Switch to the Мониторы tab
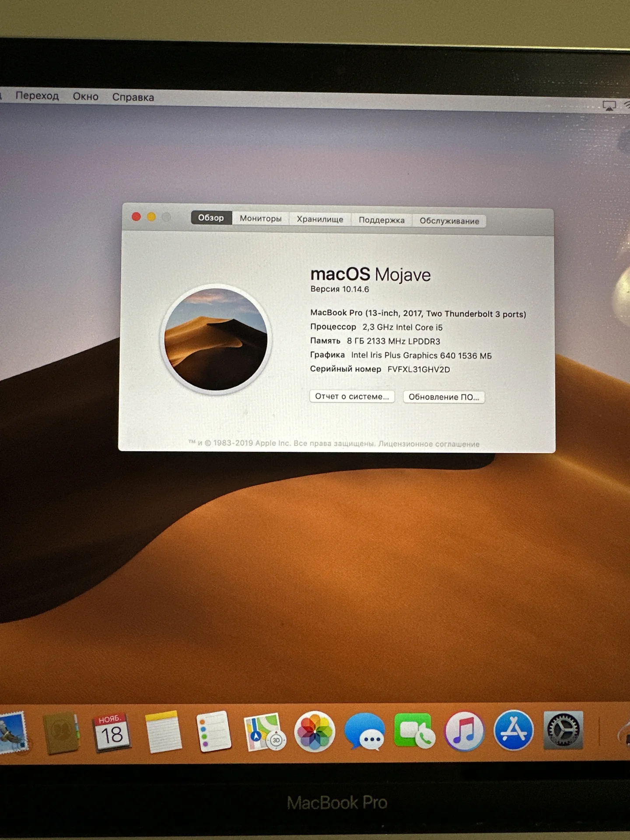630x840 pixels. point(261,218)
